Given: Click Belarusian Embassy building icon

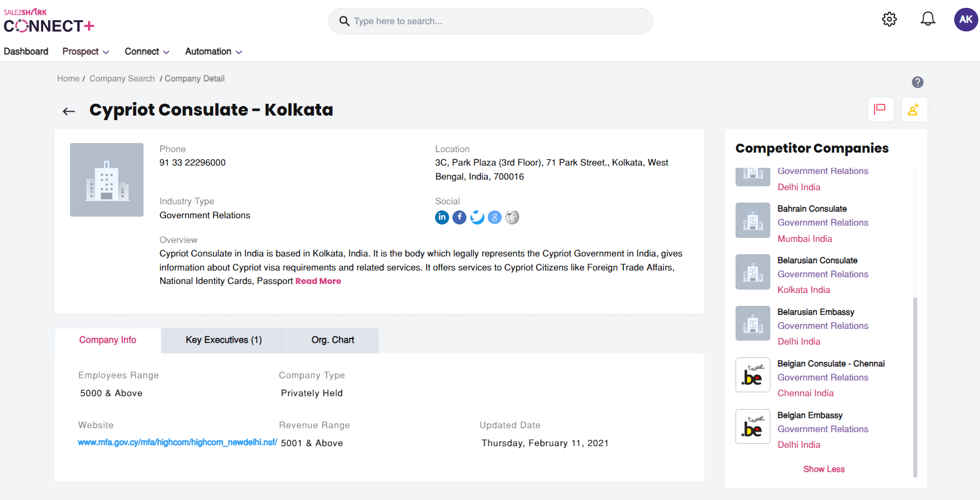Looking at the screenshot, I should pos(753,323).
